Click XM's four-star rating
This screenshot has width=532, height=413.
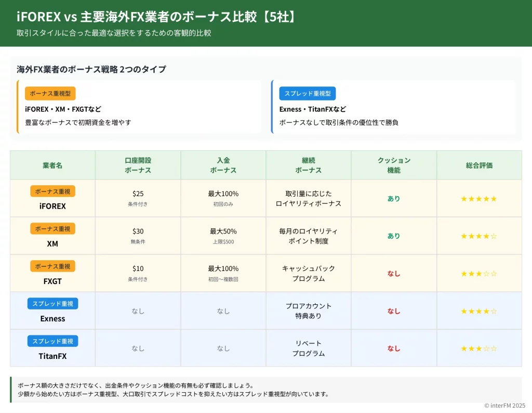click(x=478, y=236)
